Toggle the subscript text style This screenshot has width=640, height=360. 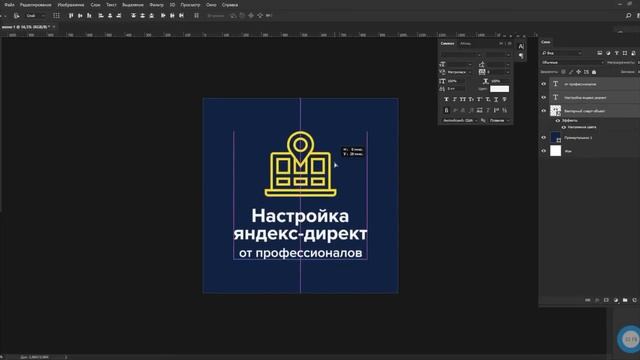coord(488,99)
